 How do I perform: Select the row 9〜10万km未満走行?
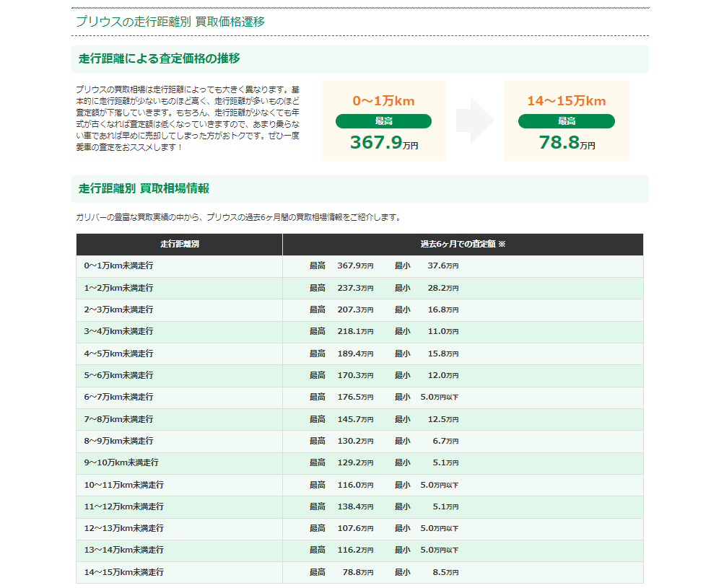point(360,463)
